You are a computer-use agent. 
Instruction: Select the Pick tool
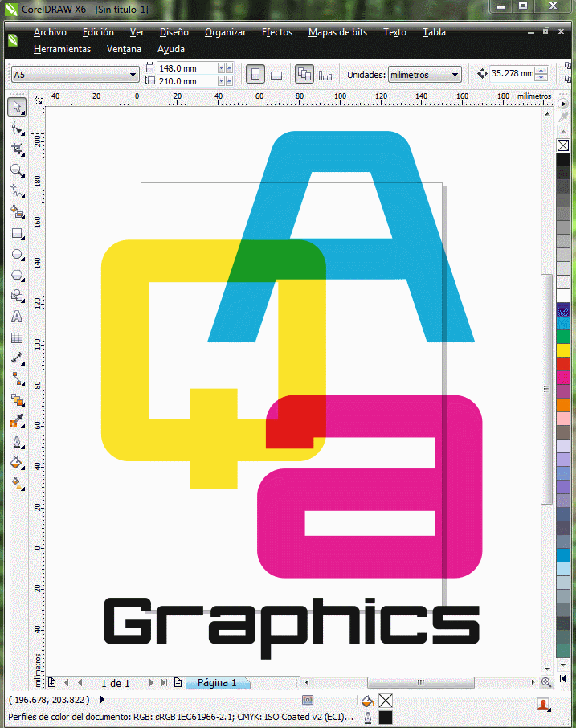click(17, 107)
